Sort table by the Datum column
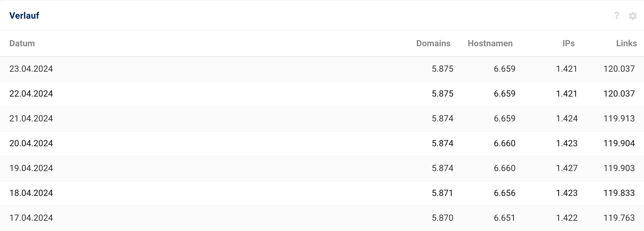The width and height of the screenshot is (644, 231). point(22,43)
